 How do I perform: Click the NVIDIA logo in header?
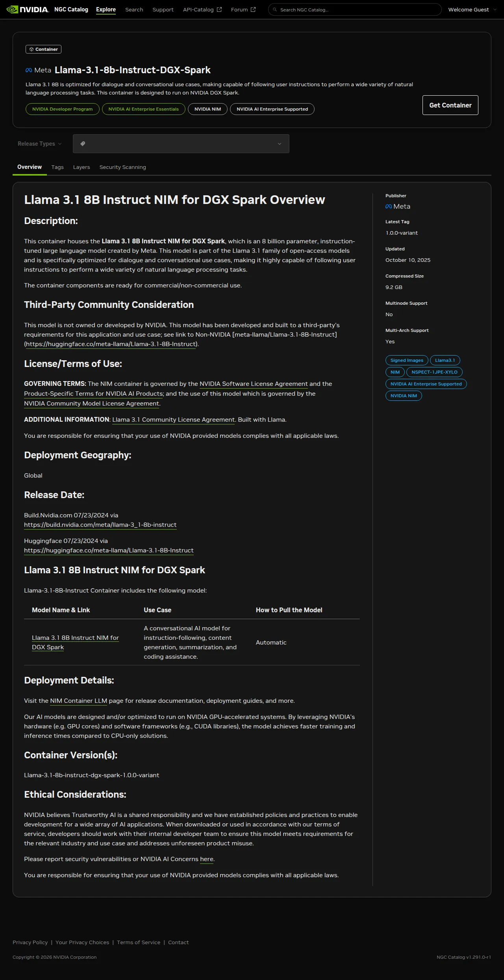[28, 9]
